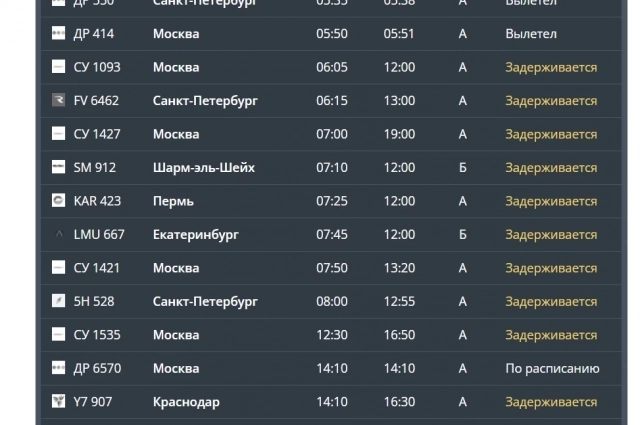Click the airline logo beside ДР 6570
This screenshot has width=640, height=425.
[x=57, y=368]
